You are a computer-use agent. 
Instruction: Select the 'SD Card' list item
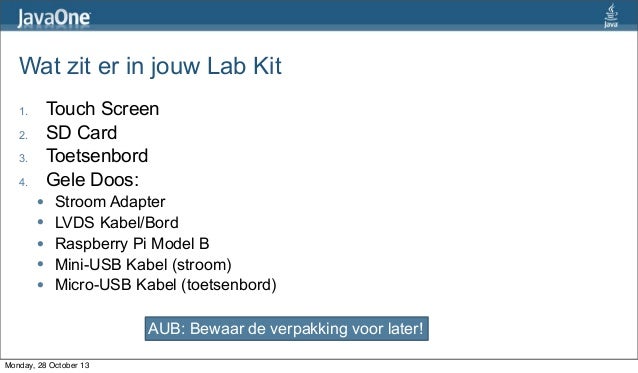82,133
